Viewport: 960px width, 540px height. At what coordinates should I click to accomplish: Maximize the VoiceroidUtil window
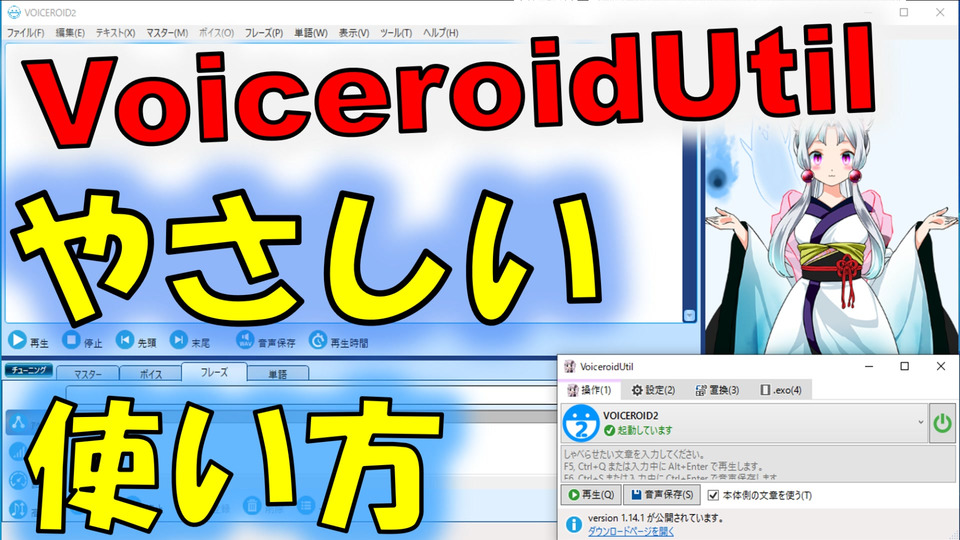coord(904,366)
